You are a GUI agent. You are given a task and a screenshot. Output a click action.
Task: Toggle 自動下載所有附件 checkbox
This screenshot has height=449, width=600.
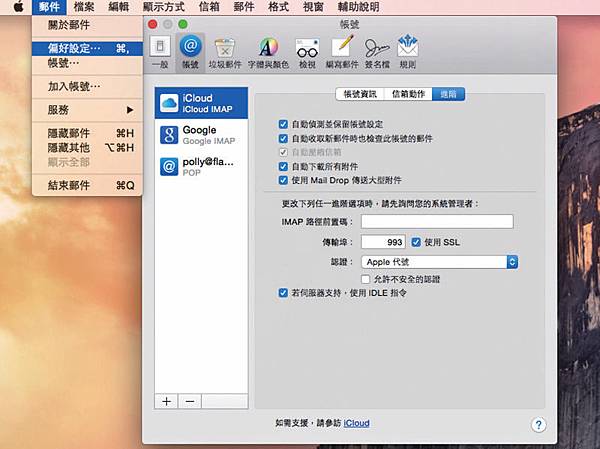coord(283,167)
